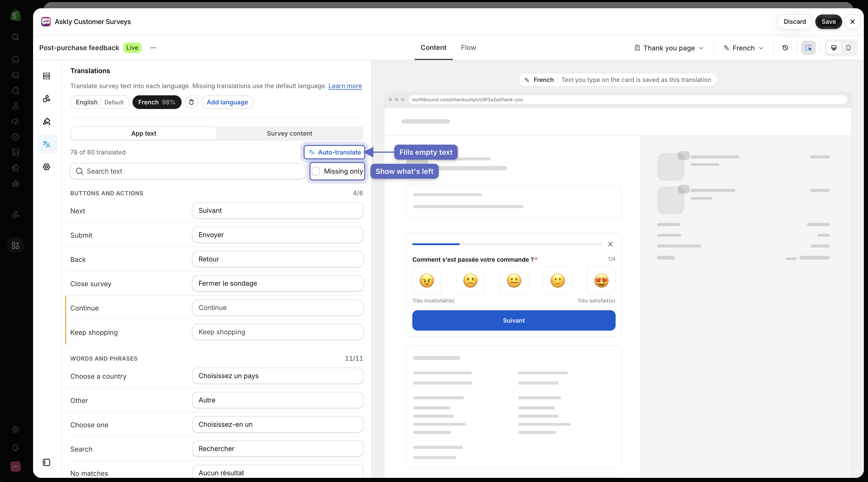868x482 pixels.
Task: Click the Discard button
Action: [795, 21]
